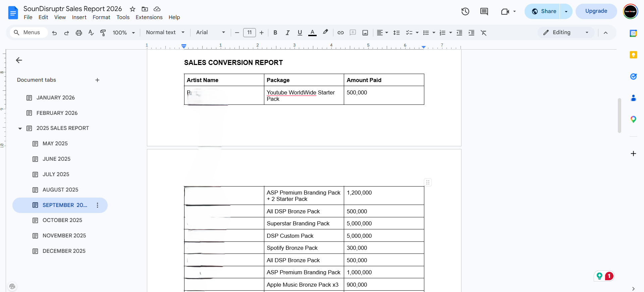Viewport: 644px width, 292px height.
Task: Open the Insert menu
Action: (79, 17)
